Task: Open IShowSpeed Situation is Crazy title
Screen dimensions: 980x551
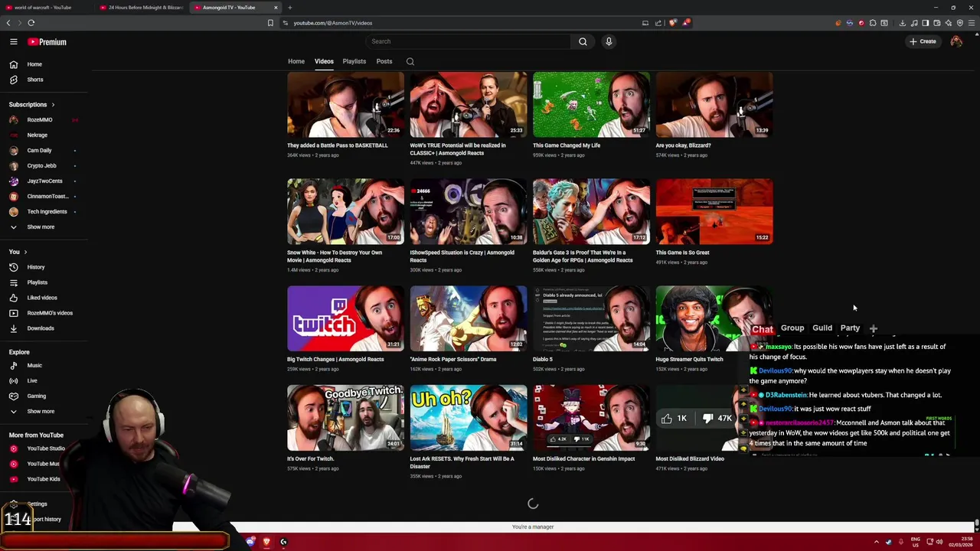Action: pyautogui.click(x=462, y=256)
